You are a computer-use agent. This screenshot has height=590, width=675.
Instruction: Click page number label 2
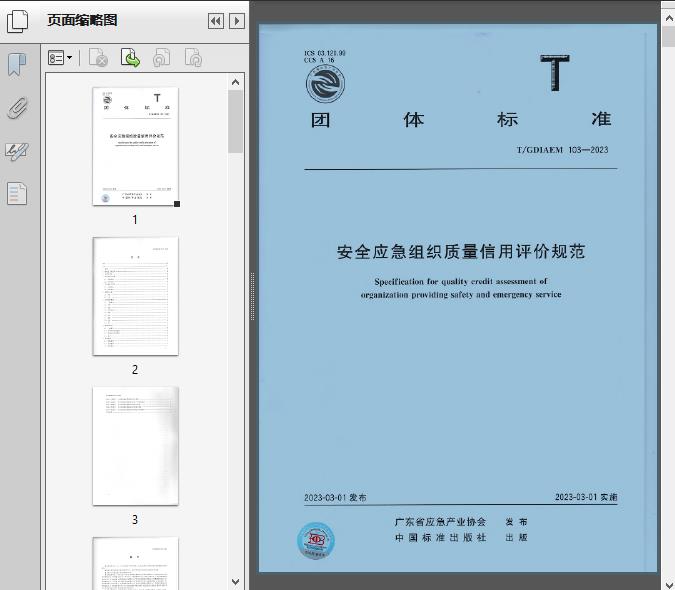click(135, 370)
